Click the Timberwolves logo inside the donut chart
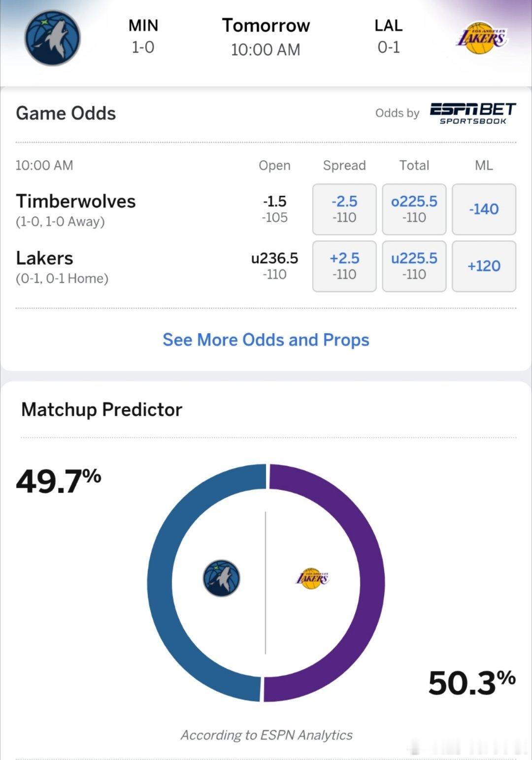 coord(222,578)
